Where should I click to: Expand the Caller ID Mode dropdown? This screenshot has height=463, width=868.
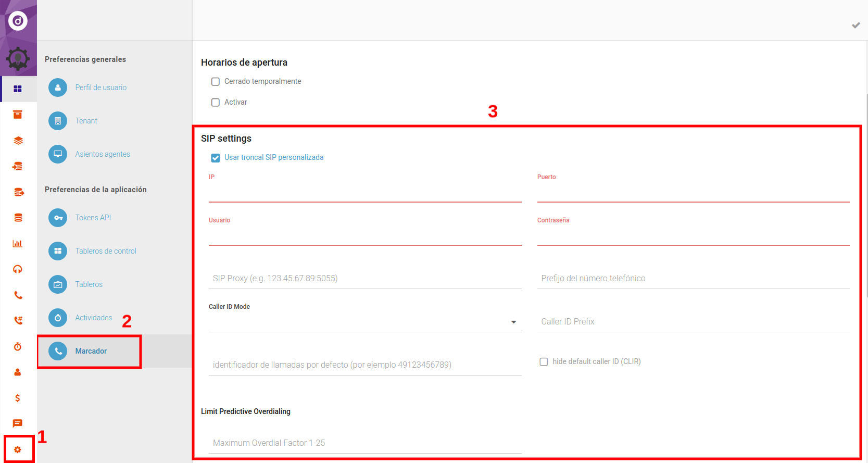(364, 322)
